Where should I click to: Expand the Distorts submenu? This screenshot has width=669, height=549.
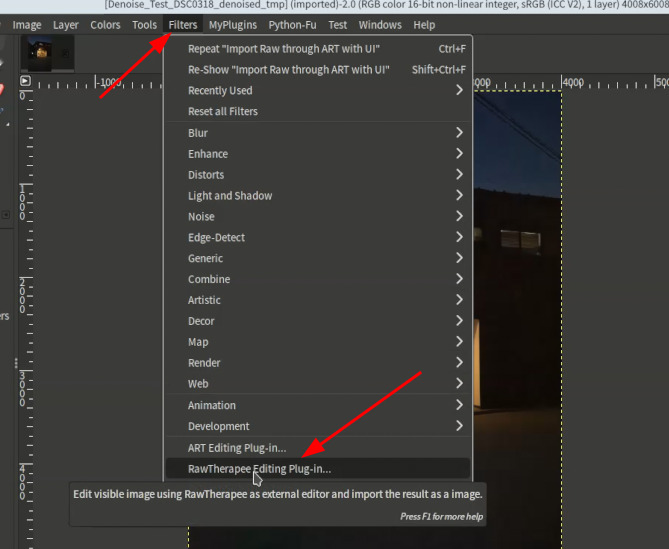click(x=318, y=175)
